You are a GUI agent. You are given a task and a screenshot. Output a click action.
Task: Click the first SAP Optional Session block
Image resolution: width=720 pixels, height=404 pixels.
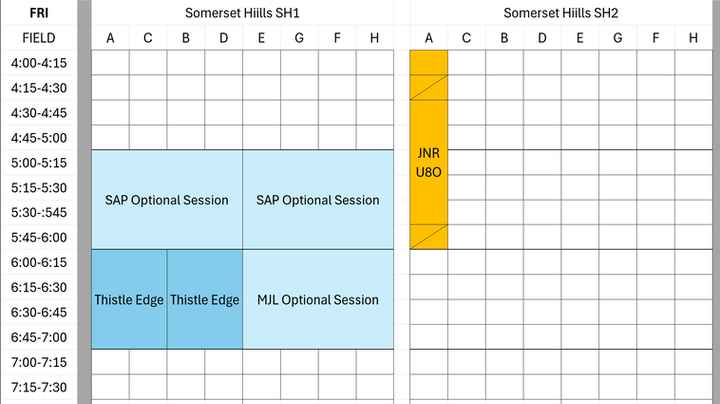click(x=167, y=200)
